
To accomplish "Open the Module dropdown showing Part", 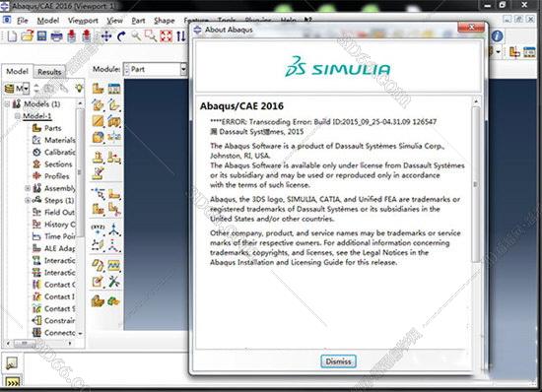I will tap(155, 69).
